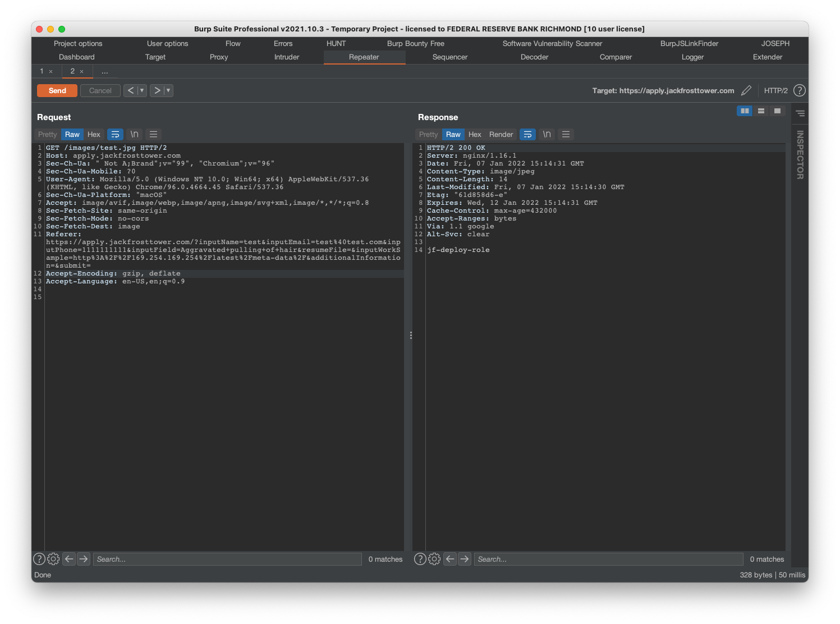Viewport: 840px width, 624px height.
Task: Switch the Request view to Hex
Action: pos(94,135)
